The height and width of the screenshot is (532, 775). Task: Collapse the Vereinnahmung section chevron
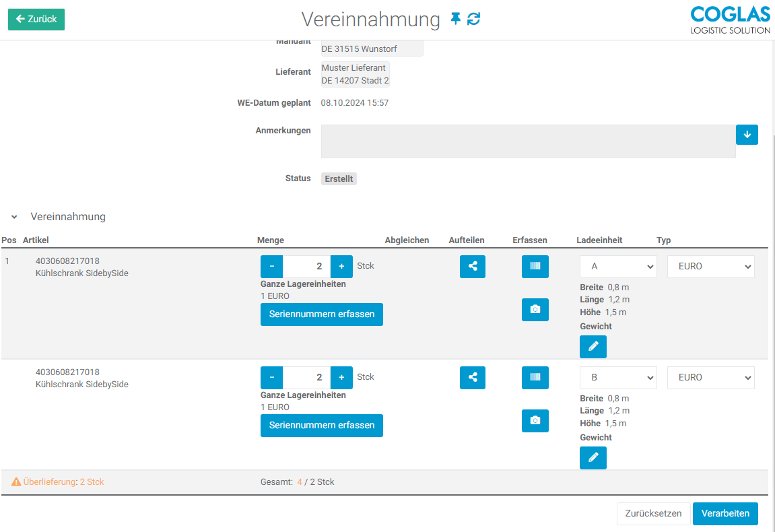14,218
